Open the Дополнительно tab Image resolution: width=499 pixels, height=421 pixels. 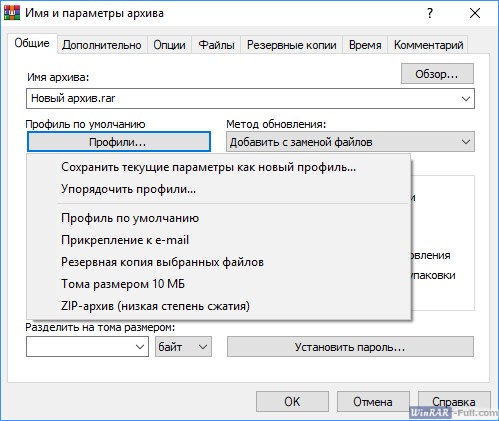coord(102,45)
